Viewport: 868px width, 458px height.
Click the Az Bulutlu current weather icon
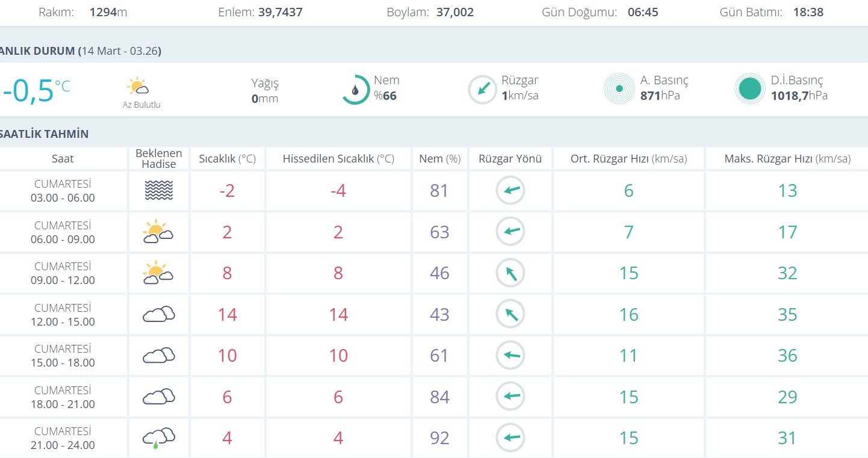click(138, 87)
